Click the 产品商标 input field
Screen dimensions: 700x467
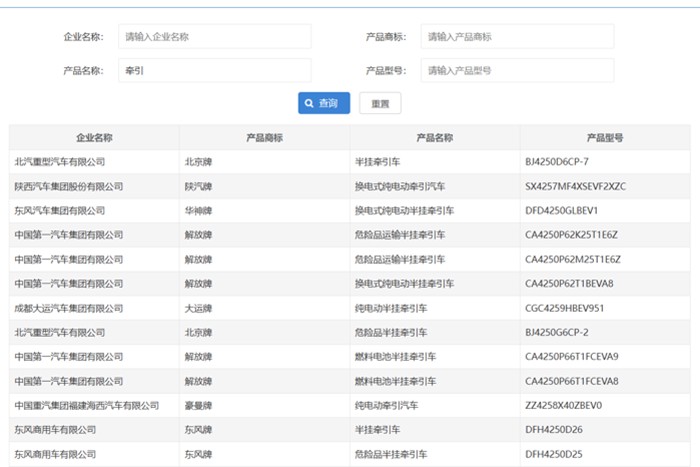click(x=517, y=37)
